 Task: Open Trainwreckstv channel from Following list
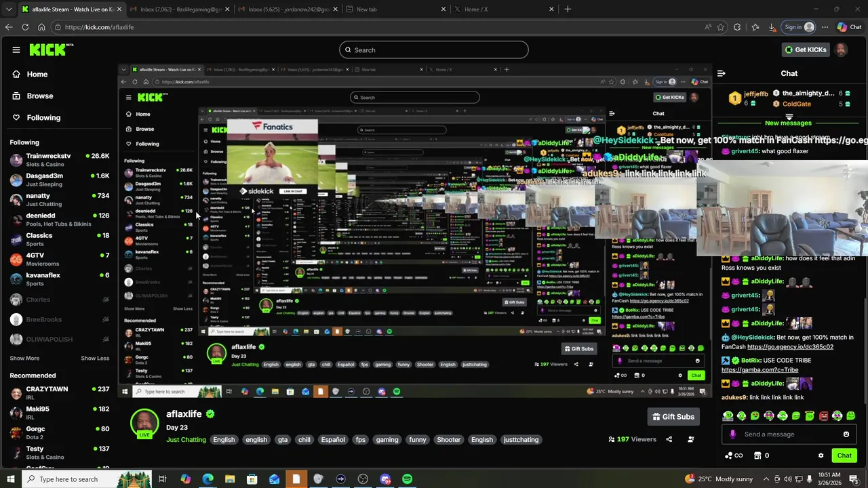coord(58,159)
